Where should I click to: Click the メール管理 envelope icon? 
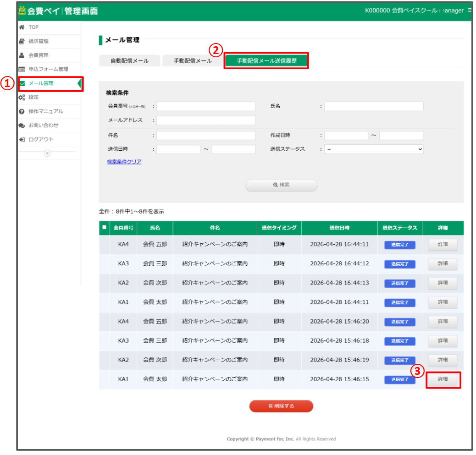pos(22,84)
